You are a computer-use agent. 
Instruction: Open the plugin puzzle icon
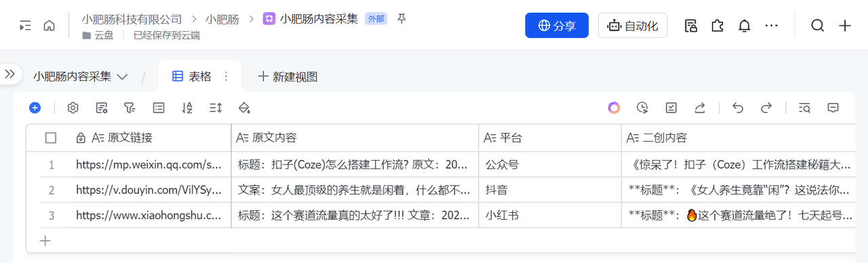pos(717,26)
